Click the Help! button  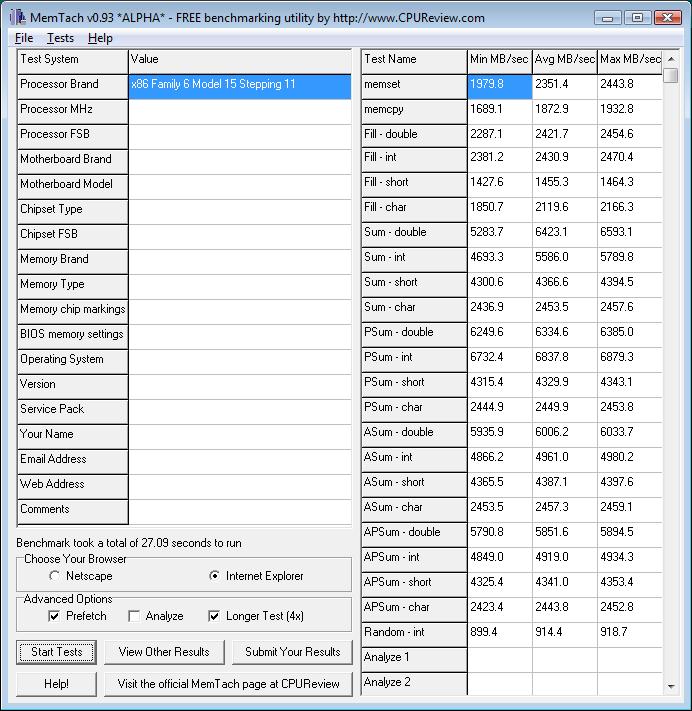point(56,684)
